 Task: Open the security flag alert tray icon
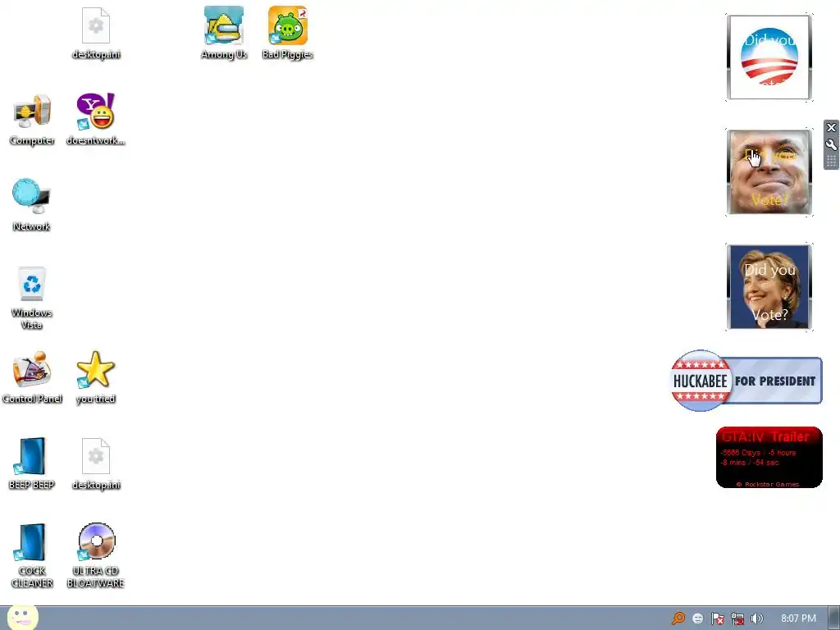click(717, 619)
